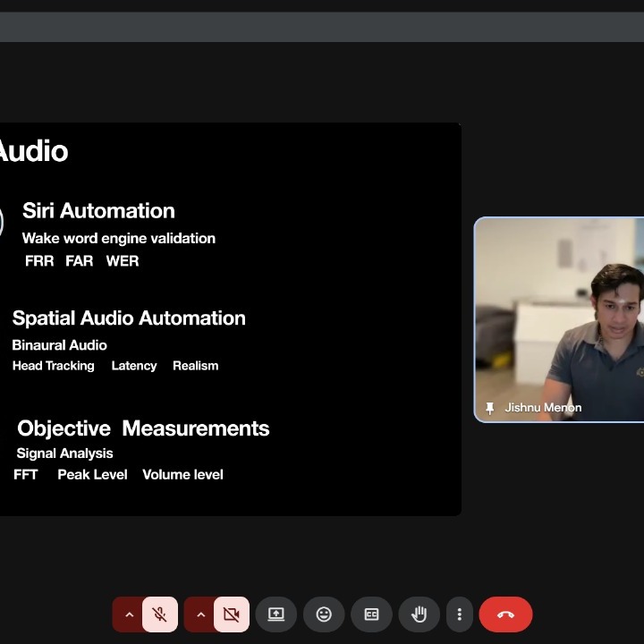Click the Jishnu Menon name label
Image resolution: width=644 pixels, height=644 pixels.
coord(543,408)
